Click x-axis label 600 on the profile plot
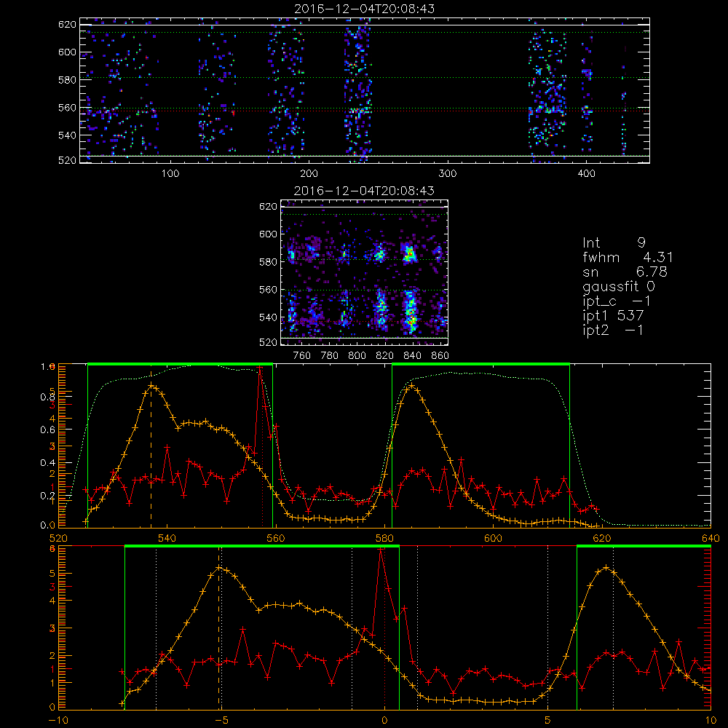Viewport: 728px width, 728px height. [x=493, y=538]
